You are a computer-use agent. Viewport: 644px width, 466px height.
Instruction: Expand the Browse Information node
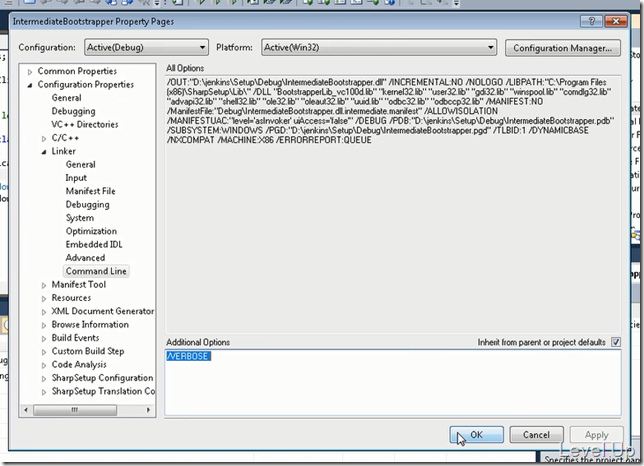[x=44, y=325]
